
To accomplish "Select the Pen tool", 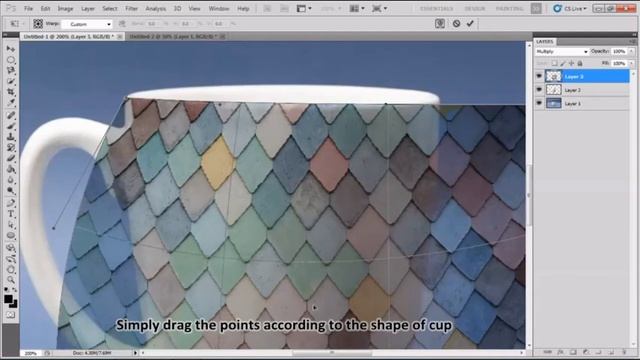I will (11, 203).
